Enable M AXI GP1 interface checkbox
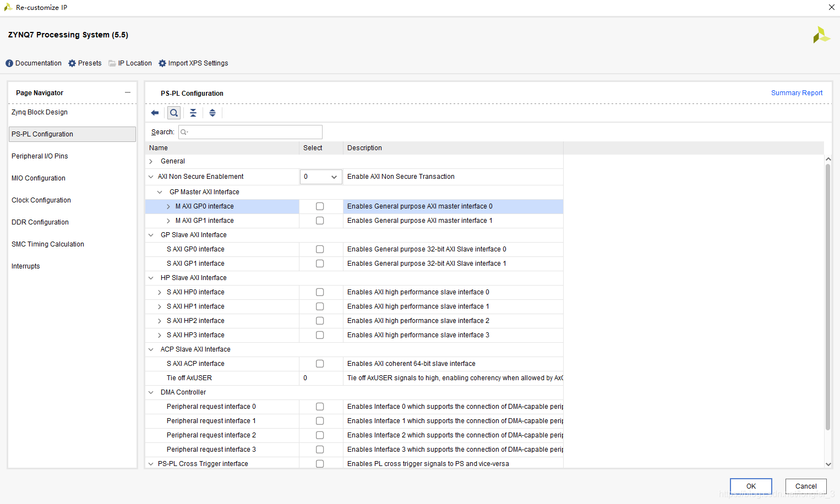This screenshot has height=504, width=840. 320,221
